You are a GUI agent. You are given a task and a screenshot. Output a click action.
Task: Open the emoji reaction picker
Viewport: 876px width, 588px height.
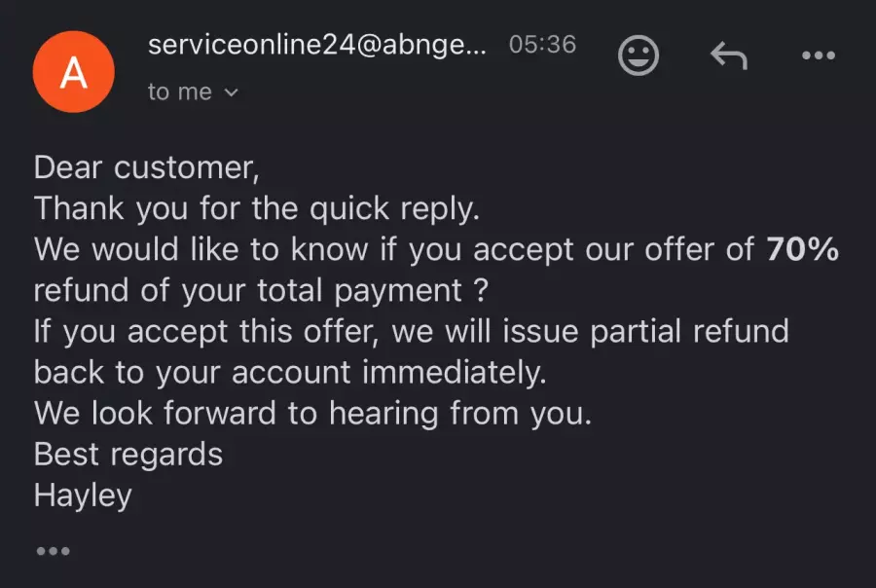639,55
